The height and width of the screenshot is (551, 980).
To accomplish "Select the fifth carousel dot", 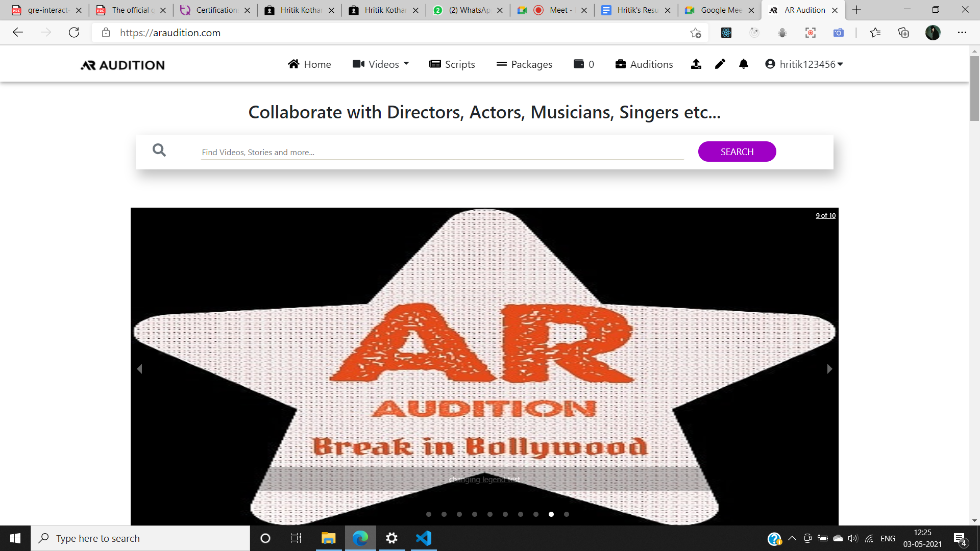I will coord(490,514).
